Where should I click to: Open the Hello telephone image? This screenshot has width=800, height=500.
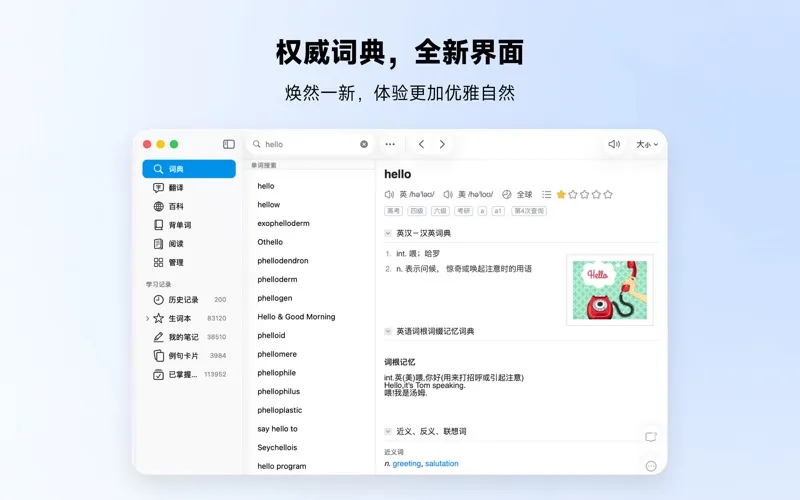(x=610, y=290)
